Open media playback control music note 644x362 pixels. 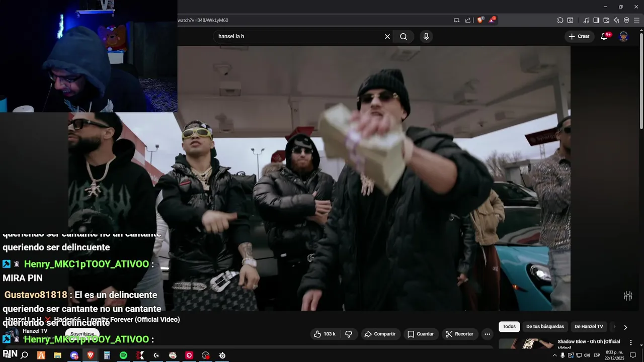click(x=586, y=20)
